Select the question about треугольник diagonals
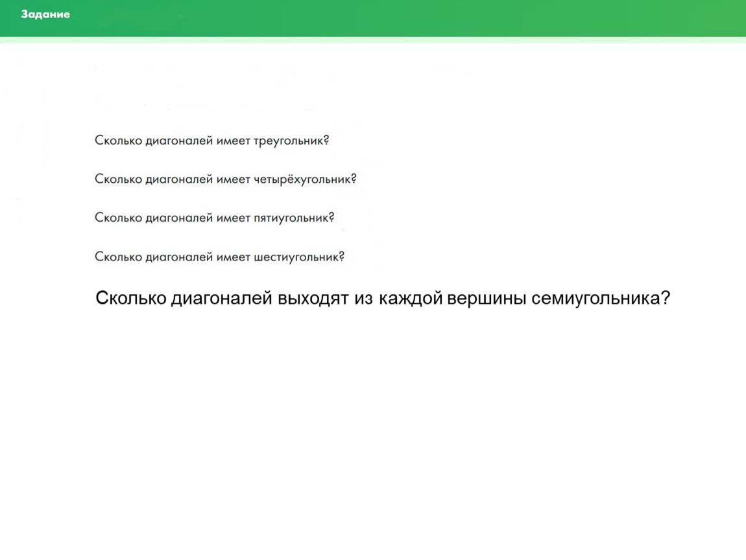Image resolution: width=746 pixels, height=560 pixels. click(x=211, y=141)
